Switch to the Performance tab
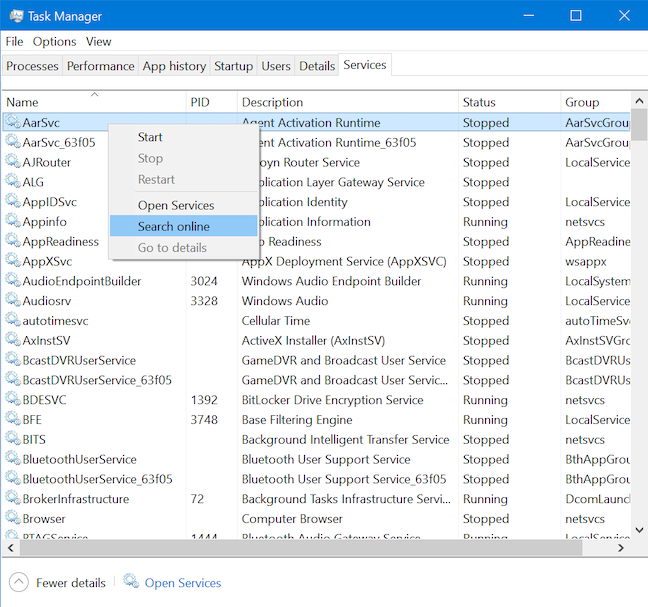 pyautogui.click(x=100, y=66)
